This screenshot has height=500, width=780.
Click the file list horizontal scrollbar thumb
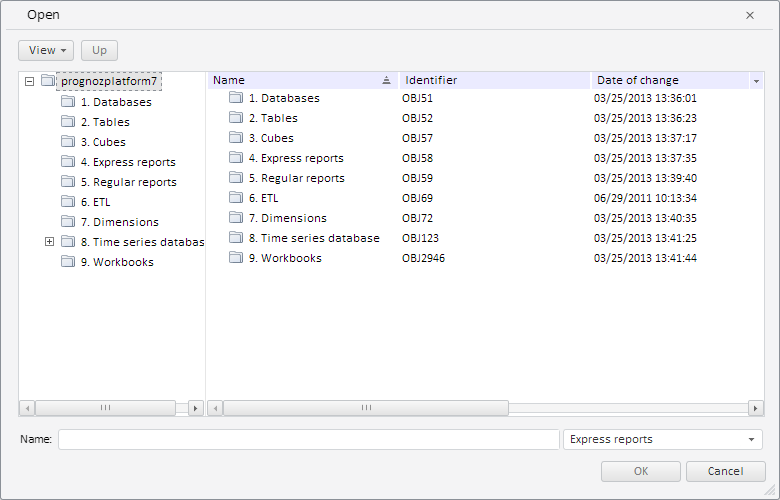tap(365, 408)
